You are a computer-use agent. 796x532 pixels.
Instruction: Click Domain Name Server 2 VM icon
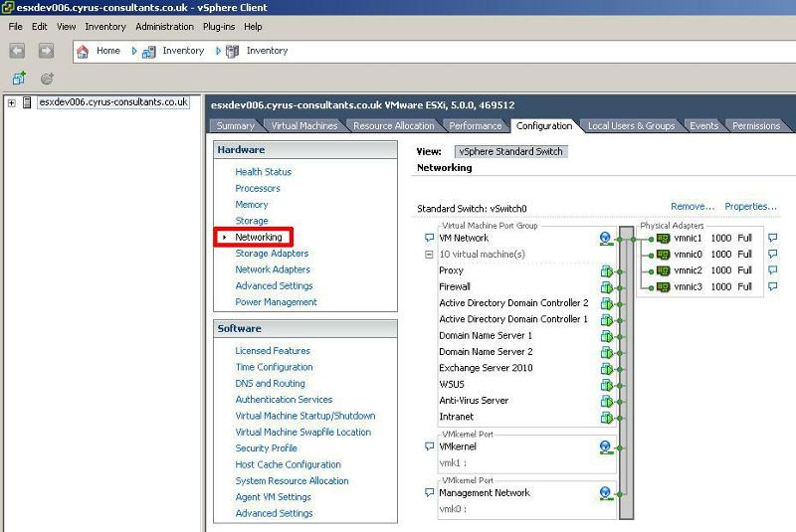click(607, 352)
